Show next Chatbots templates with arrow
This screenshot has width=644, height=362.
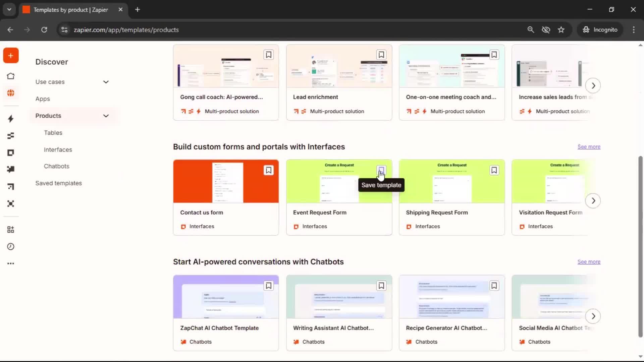(x=593, y=316)
